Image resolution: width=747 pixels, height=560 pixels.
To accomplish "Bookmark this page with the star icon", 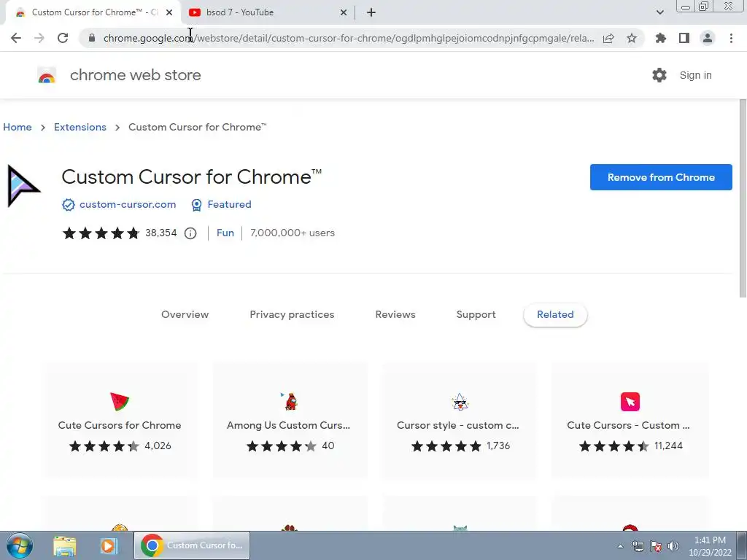I will (x=632, y=38).
